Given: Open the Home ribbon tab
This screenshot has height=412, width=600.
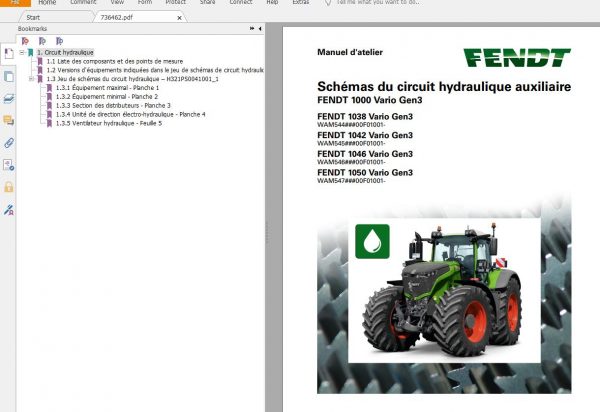Looking at the screenshot, I should point(47,2).
